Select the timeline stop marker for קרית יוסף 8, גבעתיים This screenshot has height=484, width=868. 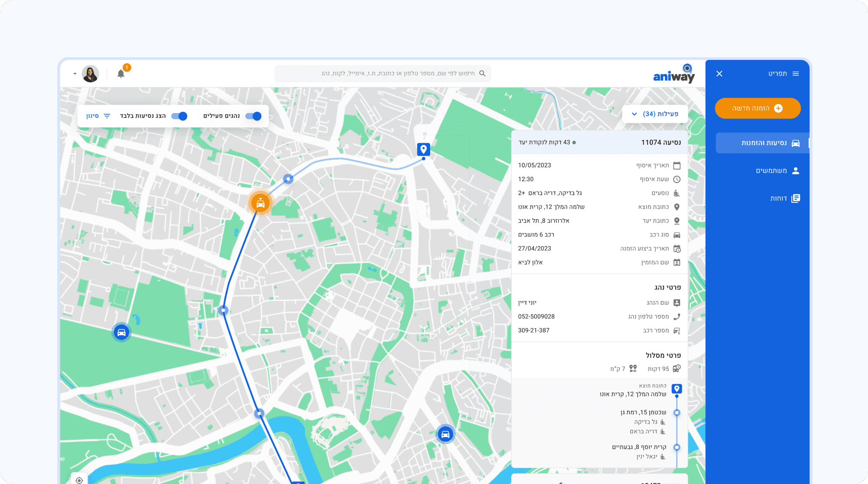[x=677, y=447]
